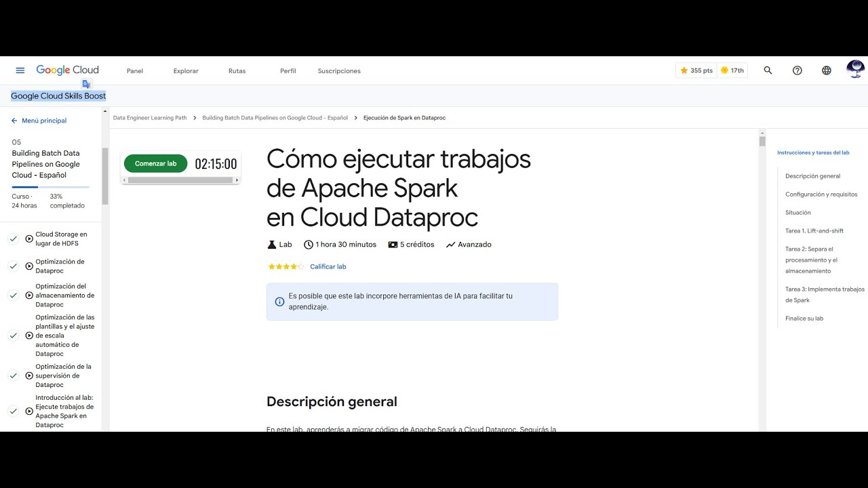Jump to Configuración y requisitos section
This screenshot has height=488, width=868.
tap(821, 195)
